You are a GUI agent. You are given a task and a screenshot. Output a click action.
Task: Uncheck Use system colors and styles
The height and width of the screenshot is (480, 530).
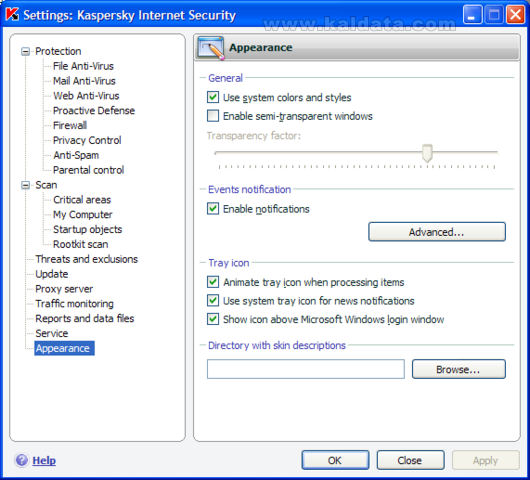click(x=213, y=97)
